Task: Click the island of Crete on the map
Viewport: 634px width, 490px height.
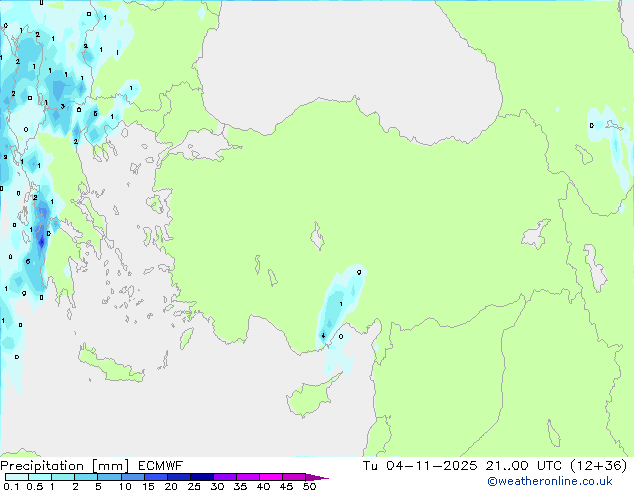Action: [x=111, y=365]
